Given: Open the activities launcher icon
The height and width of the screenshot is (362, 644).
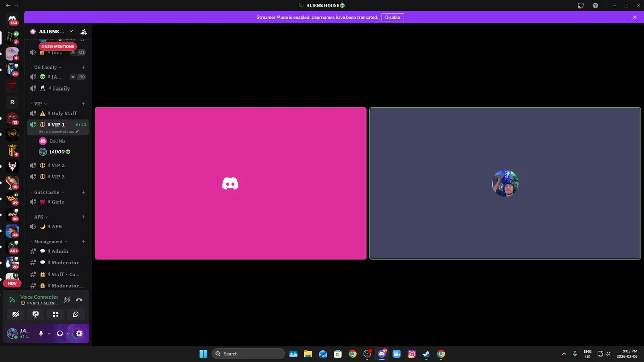Looking at the screenshot, I should click(56, 314).
